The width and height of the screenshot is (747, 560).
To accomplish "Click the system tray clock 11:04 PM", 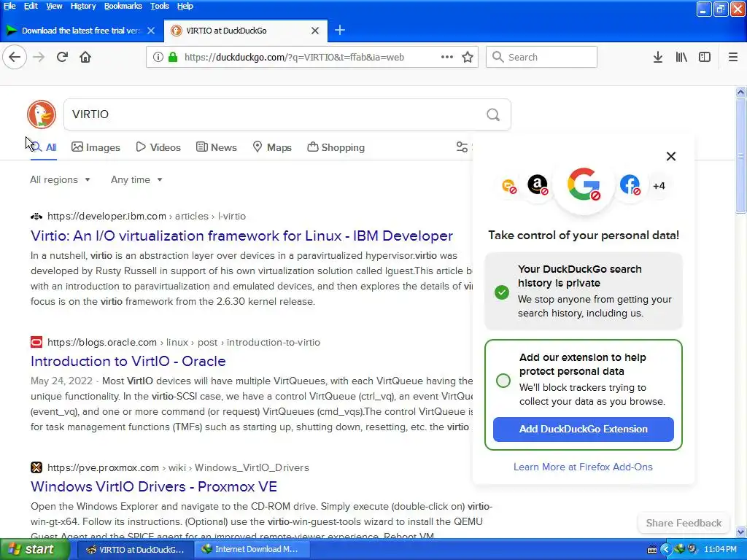I will 720,550.
